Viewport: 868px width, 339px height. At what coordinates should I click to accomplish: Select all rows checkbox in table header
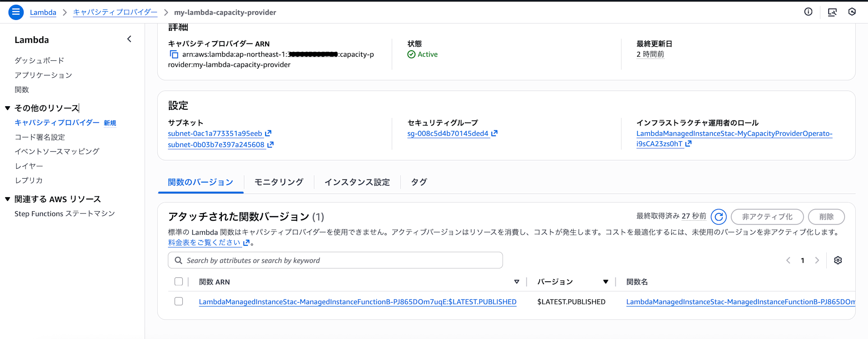point(178,281)
